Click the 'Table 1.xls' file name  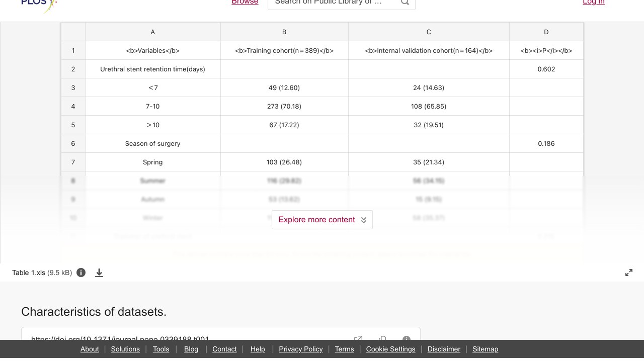(x=29, y=273)
